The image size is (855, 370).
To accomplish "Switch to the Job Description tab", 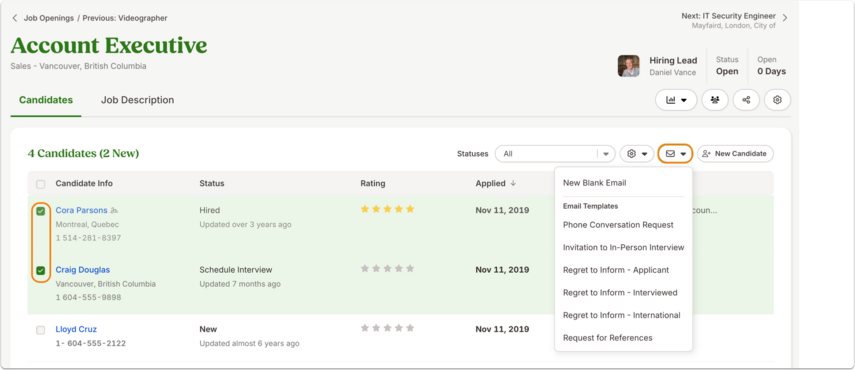I will coord(137,100).
